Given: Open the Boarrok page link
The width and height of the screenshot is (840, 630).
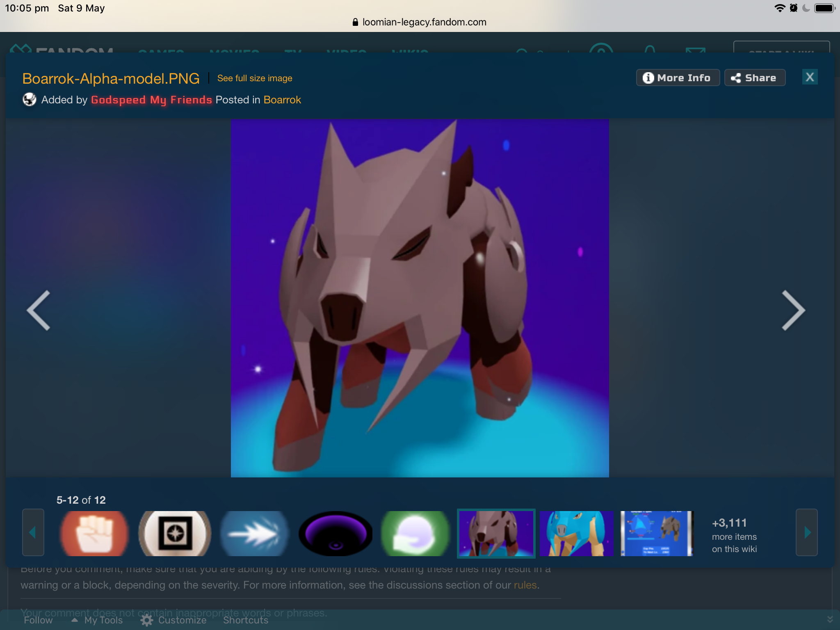Looking at the screenshot, I should click(x=282, y=100).
